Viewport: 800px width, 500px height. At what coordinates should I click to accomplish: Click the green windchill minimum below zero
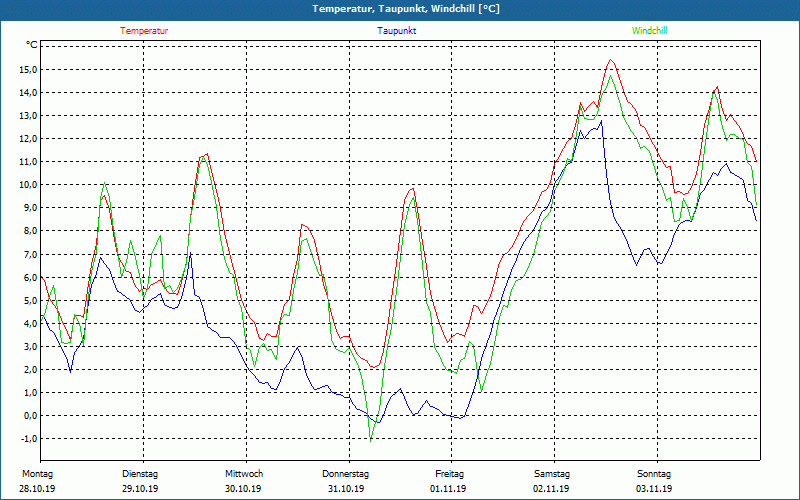tap(370, 440)
